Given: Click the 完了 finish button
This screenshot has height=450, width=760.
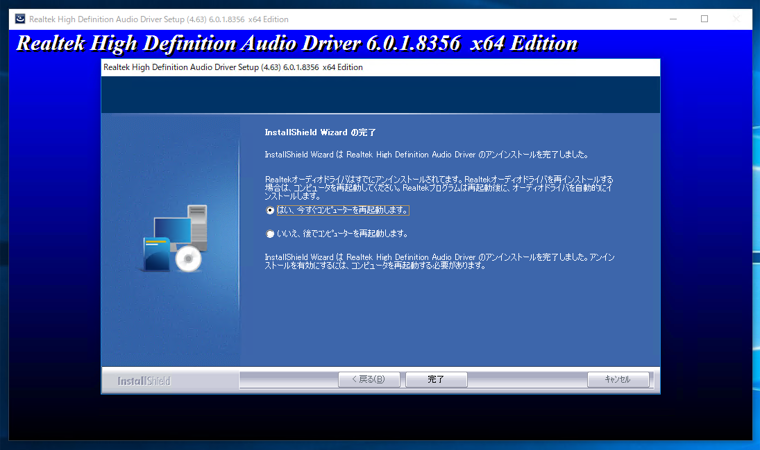Looking at the screenshot, I should [436, 379].
